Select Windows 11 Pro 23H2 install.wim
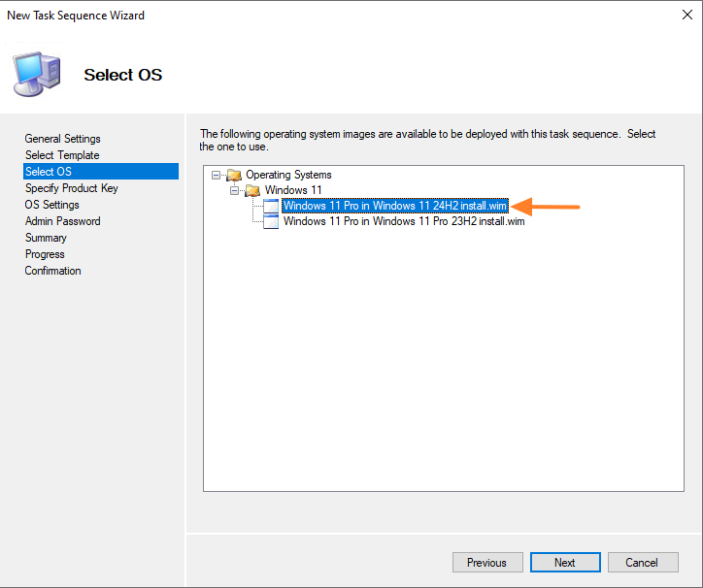This screenshot has height=588, width=703. [x=404, y=221]
